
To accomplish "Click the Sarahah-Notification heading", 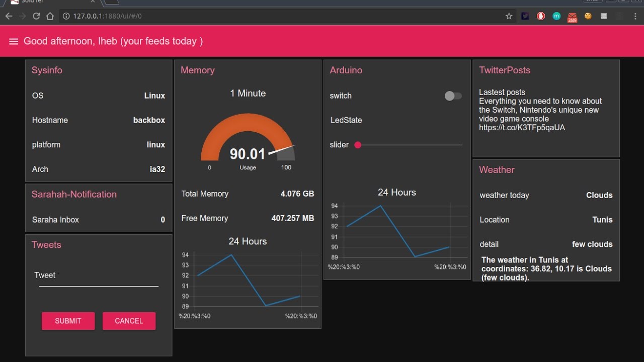I will point(74,194).
